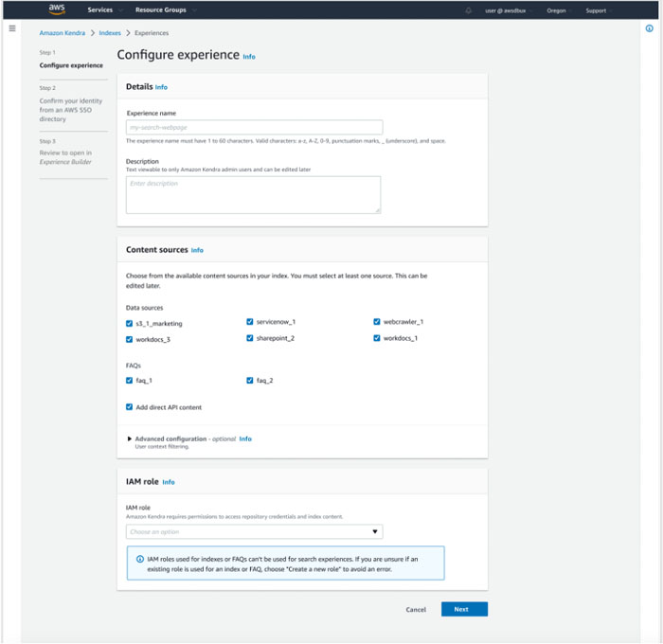Open Info link beside Advanced configuration
Image resolution: width=663 pixels, height=644 pixels.
[245, 438]
